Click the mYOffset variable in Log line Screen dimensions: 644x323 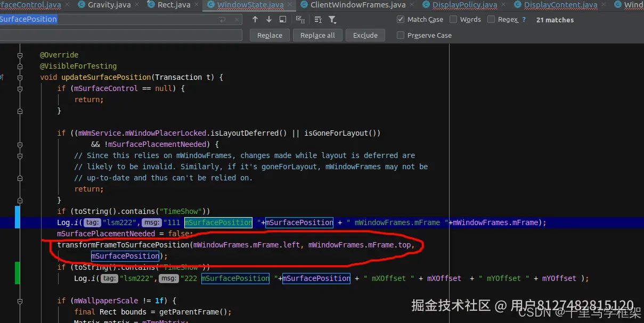coord(559,278)
